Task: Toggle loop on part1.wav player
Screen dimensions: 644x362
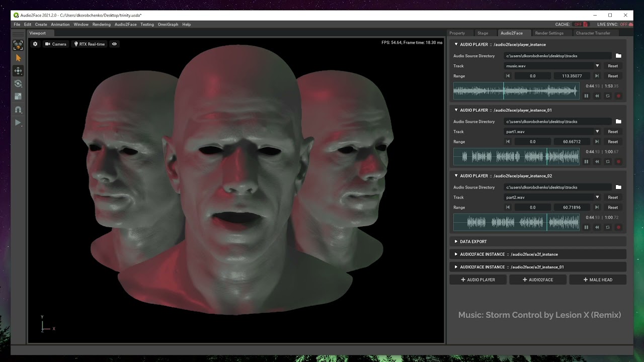Action: point(608,162)
